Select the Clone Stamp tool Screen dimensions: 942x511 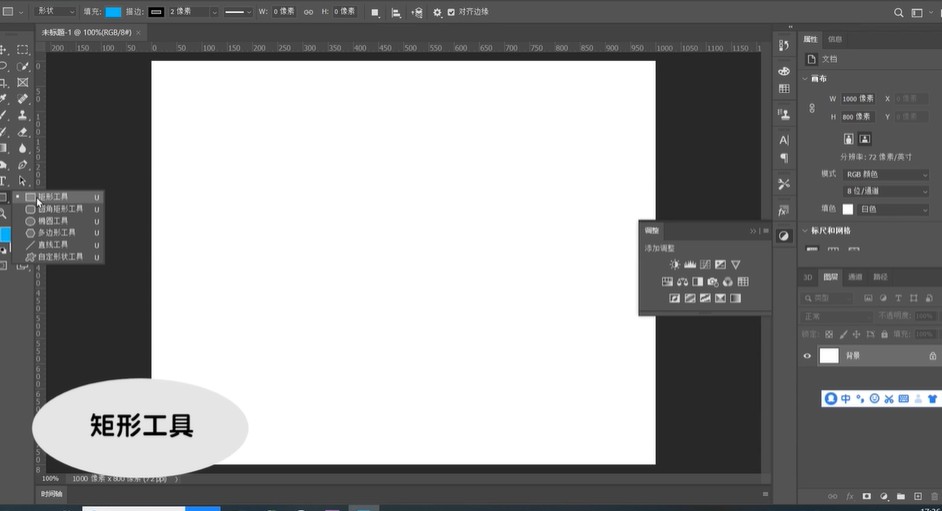(23, 115)
